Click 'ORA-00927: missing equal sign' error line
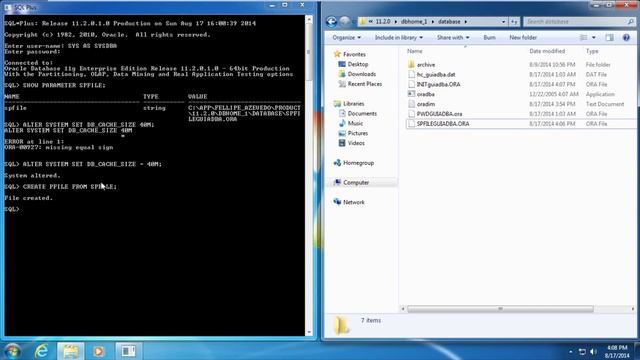640x360 pixels. [59, 147]
